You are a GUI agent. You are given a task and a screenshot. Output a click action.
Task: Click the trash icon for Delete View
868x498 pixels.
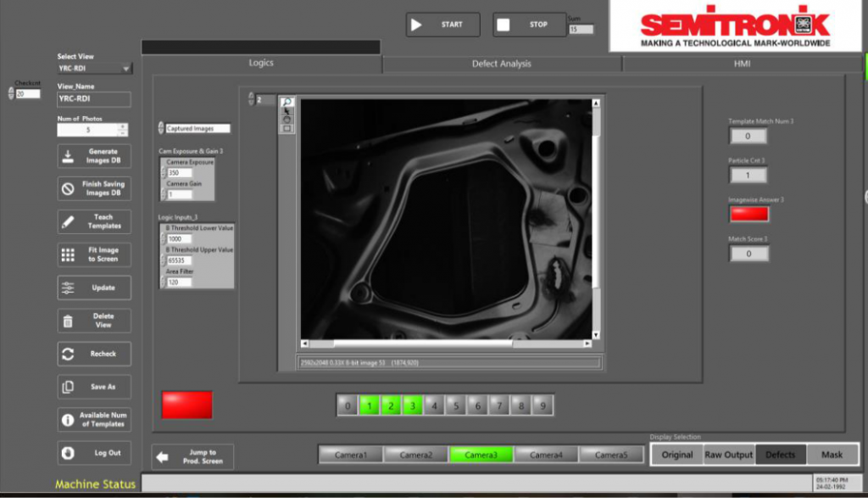(x=68, y=321)
